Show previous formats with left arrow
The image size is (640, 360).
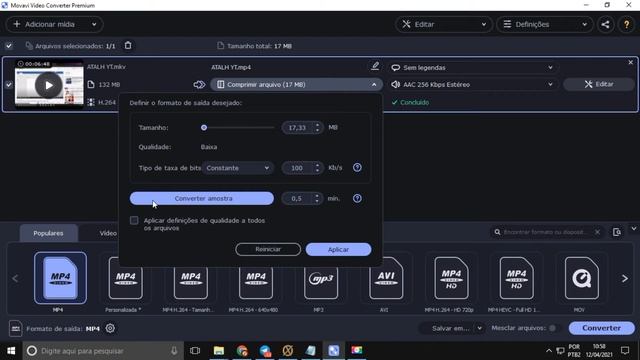pos(16,279)
